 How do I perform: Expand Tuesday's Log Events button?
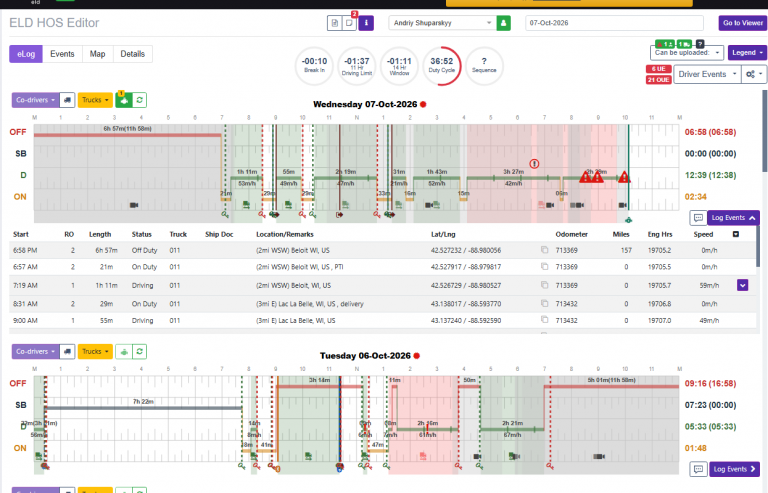pos(734,469)
